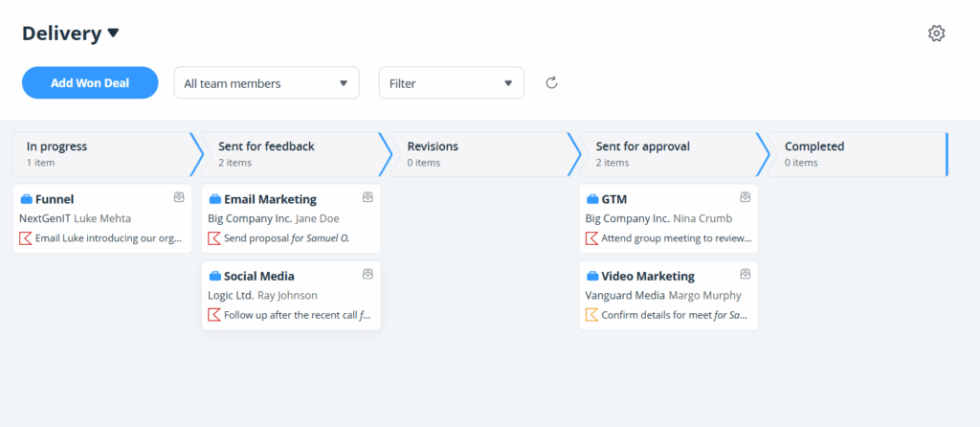This screenshot has height=427, width=980.
Task: Click the red flag beside Send proposal
Action: (214, 238)
